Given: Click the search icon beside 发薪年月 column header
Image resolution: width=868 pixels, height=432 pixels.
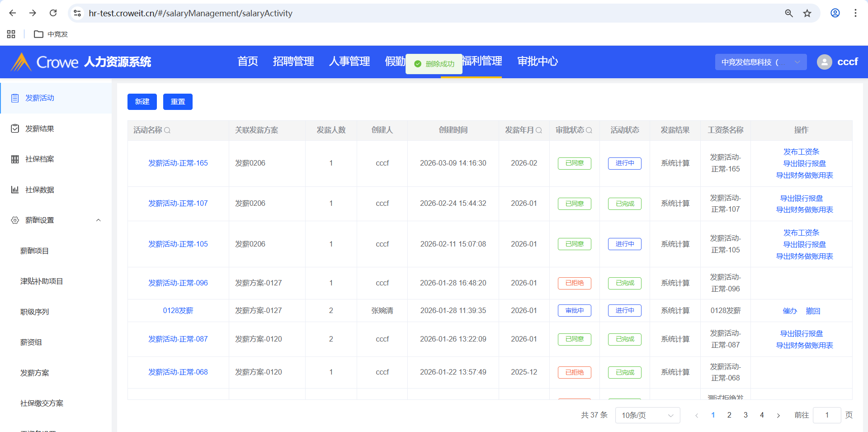Looking at the screenshot, I should 539,130.
